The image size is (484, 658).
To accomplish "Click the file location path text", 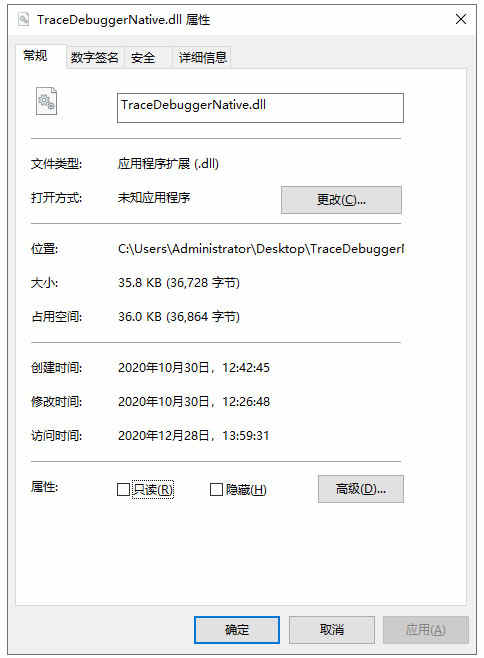I will [x=261, y=249].
